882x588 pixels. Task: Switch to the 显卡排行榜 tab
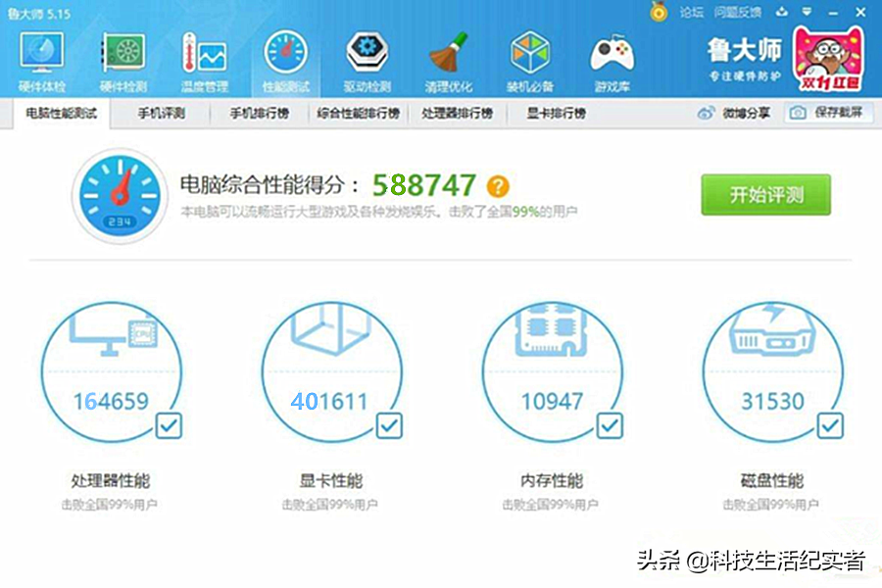pos(556,114)
